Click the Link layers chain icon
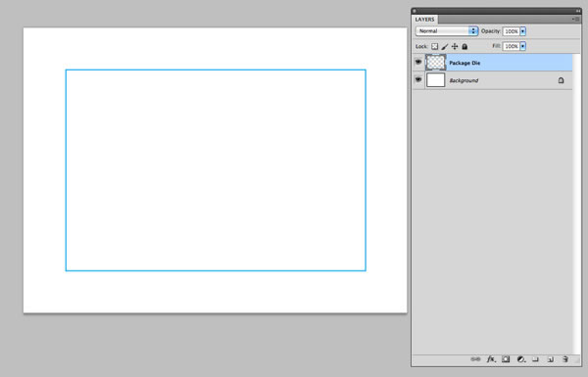This screenshot has width=588, height=377. (475, 359)
